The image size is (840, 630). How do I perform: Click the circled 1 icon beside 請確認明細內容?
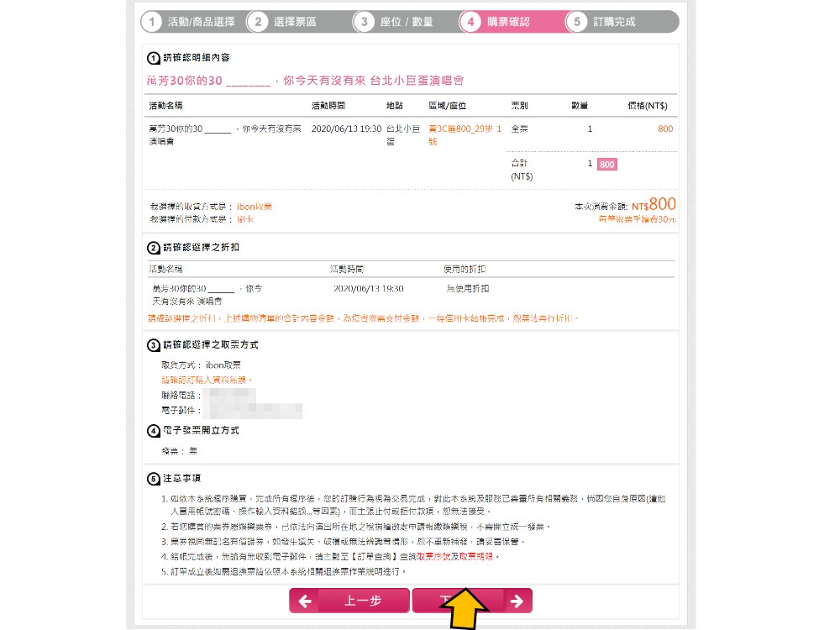click(154, 58)
